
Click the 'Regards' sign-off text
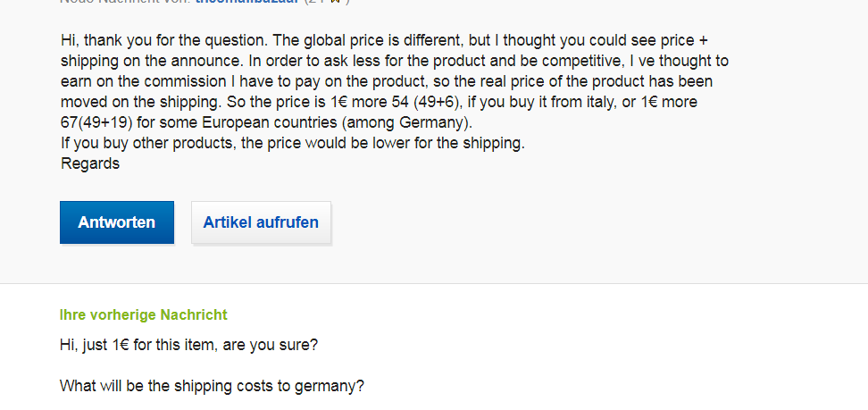(x=89, y=163)
